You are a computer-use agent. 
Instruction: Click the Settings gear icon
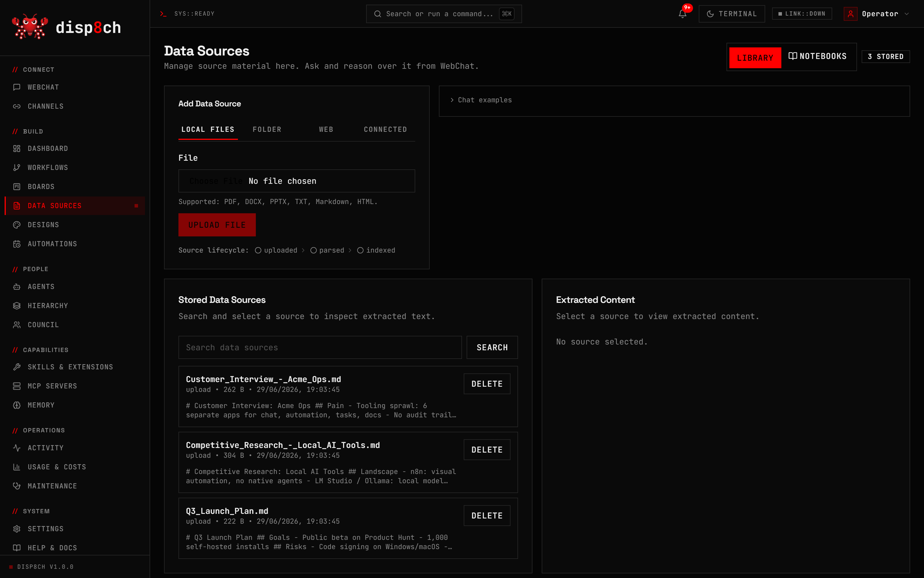coord(17,529)
